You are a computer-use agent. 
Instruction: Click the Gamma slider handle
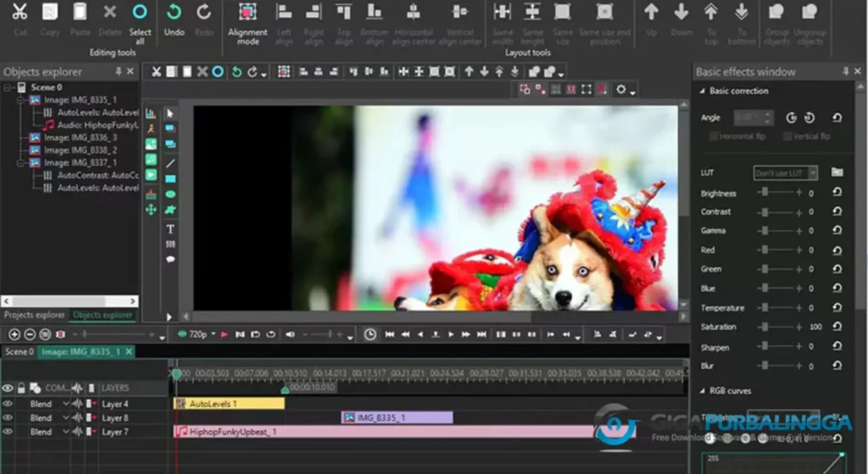click(x=765, y=230)
